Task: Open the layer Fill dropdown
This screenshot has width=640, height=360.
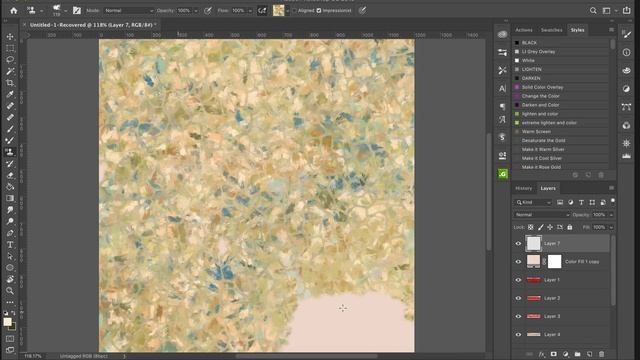Action: pos(611,227)
